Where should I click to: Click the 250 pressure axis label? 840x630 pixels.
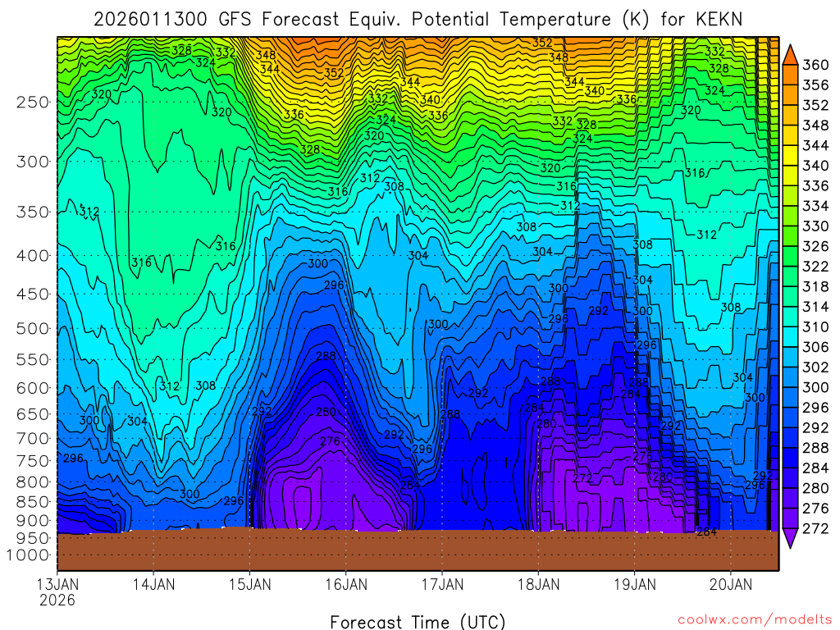pyautogui.click(x=33, y=102)
